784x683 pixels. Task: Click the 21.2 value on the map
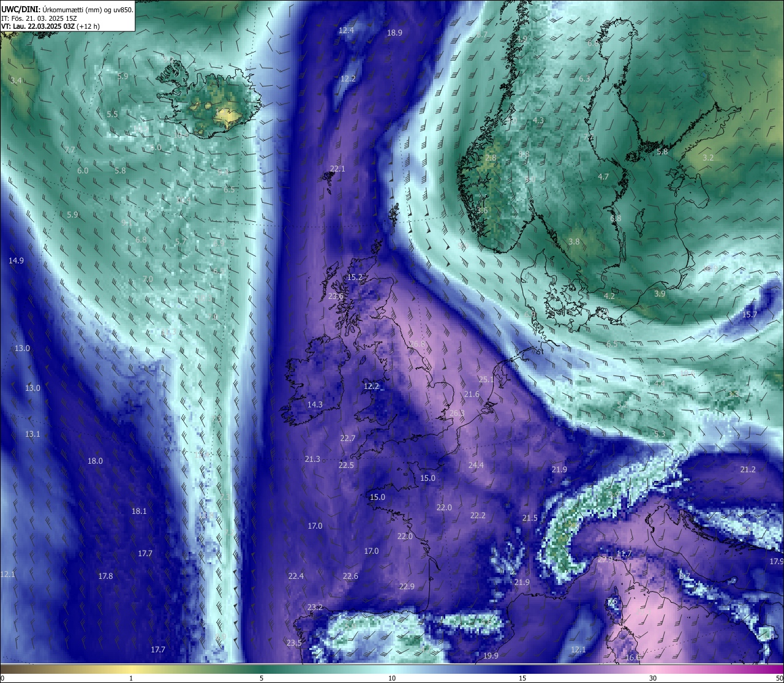point(748,470)
